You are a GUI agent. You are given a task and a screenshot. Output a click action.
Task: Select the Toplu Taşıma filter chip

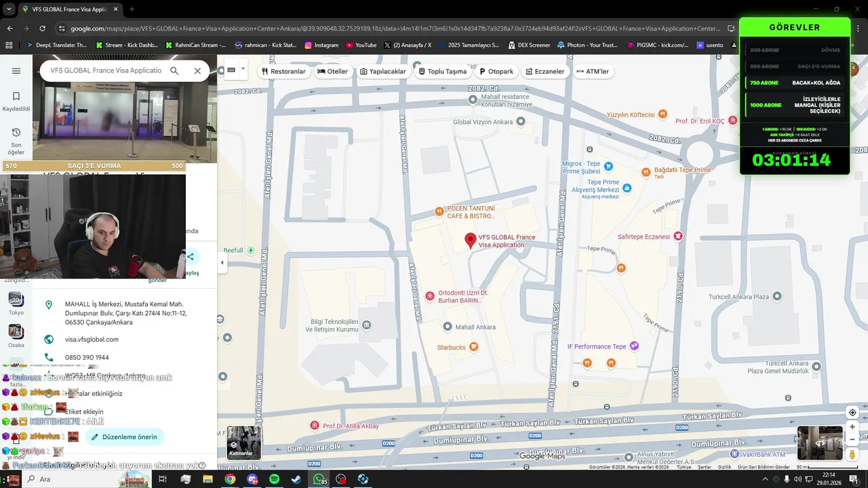442,71
